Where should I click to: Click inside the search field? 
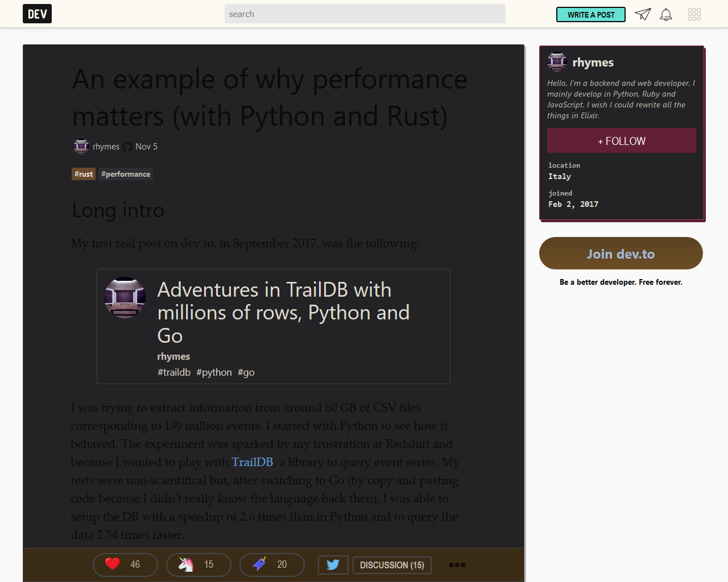pos(364,14)
